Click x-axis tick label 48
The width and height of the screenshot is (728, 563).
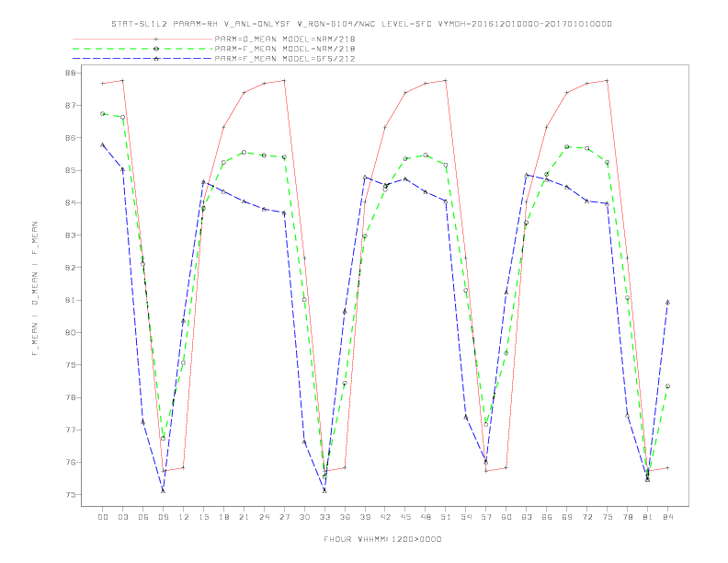426,517
